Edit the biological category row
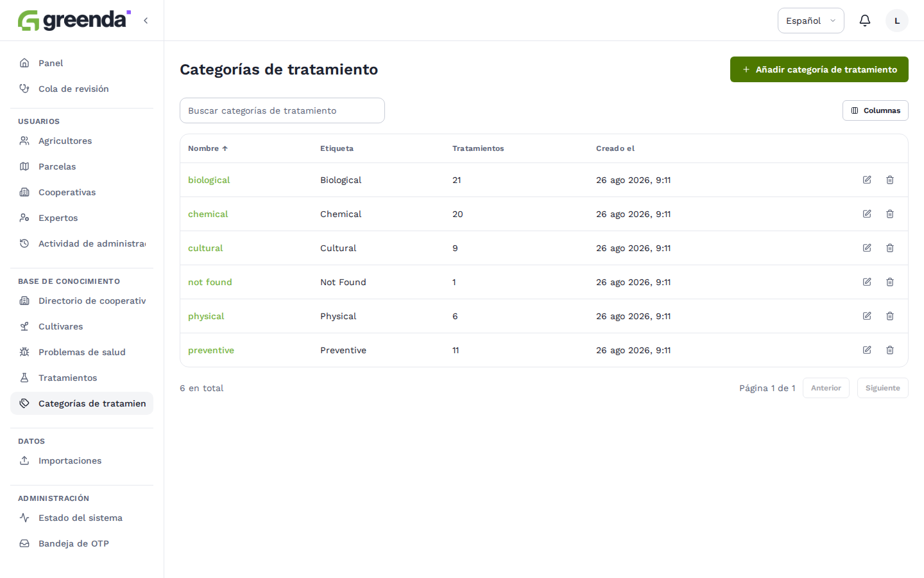Screen dimensions: 924x578 867,180
